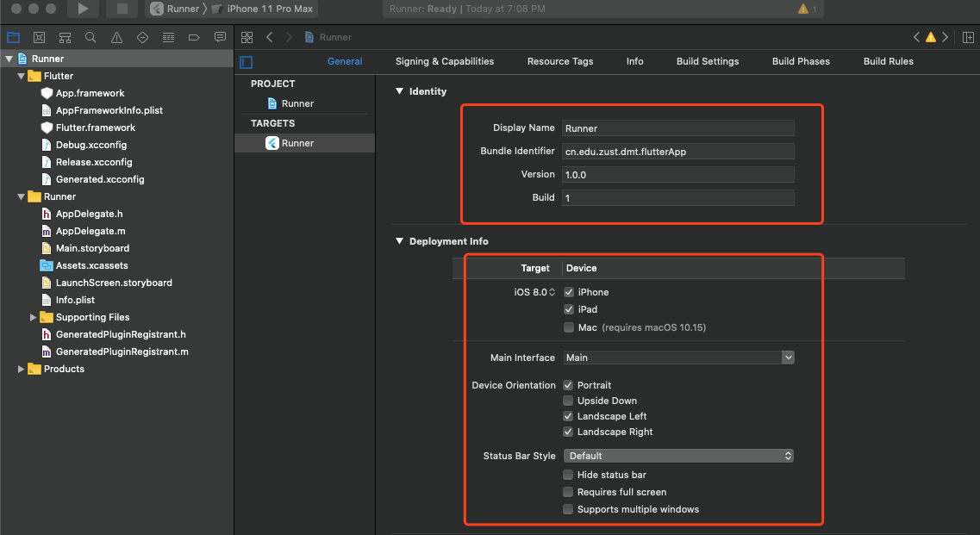
Task: Open the Test navigator diamond icon
Action: tap(142, 38)
